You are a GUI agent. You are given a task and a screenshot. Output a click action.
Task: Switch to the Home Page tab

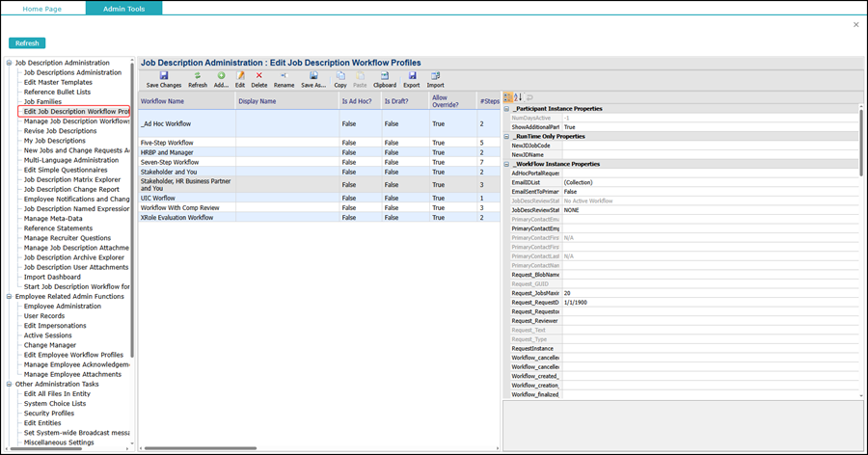[43, 8]
